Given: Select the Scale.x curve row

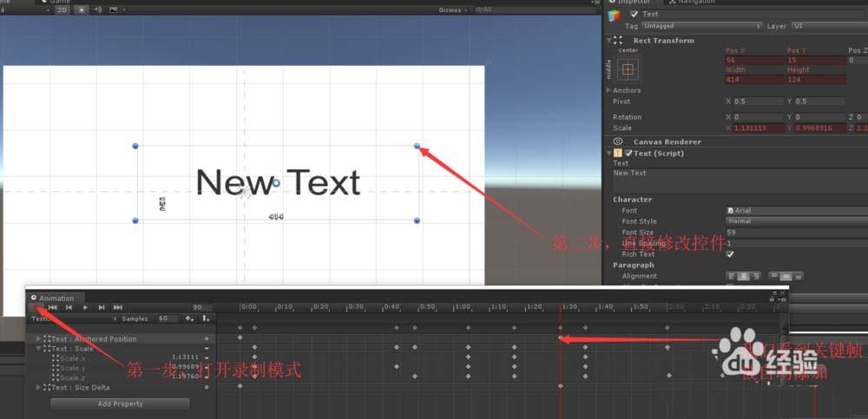Looking at the screenshot, I should pyautogui.click(x=121, y=358).
